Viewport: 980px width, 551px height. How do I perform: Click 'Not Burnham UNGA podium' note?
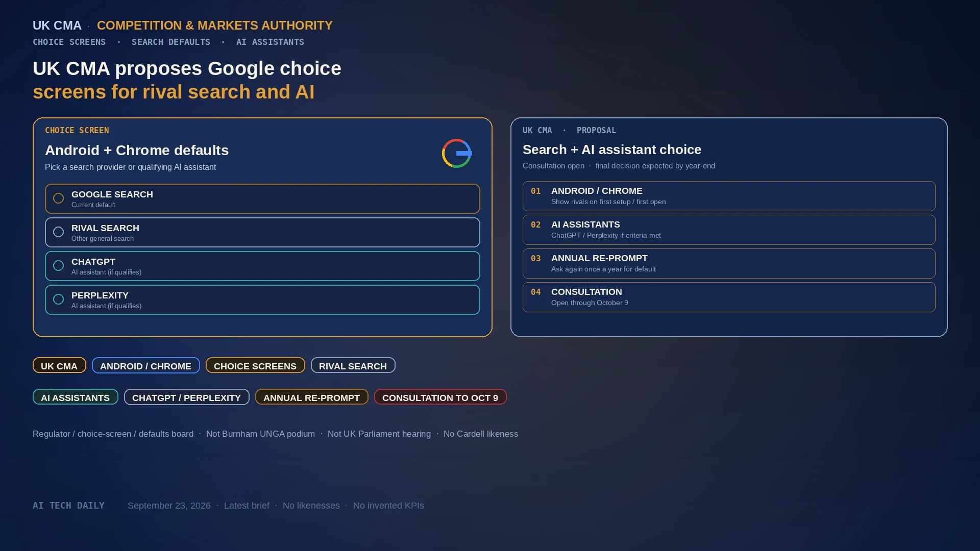260,434
